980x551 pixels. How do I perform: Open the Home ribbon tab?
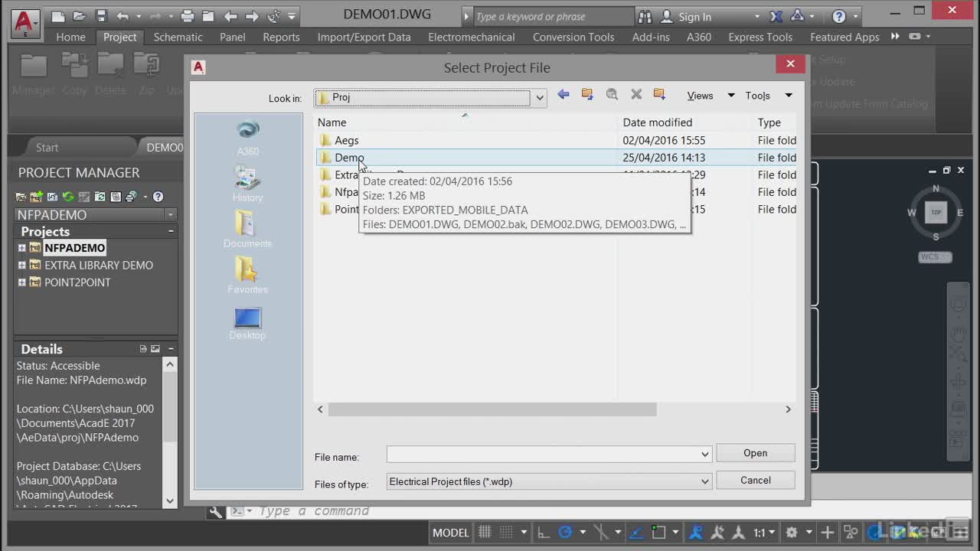pyautogui.click(x=70, y=37)
